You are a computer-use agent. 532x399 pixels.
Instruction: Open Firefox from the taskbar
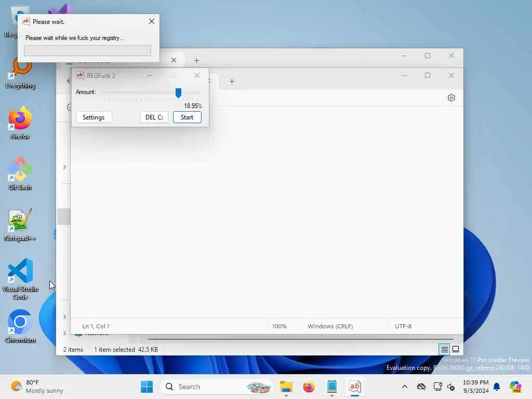pyautogui.click(x=309, y=387)
